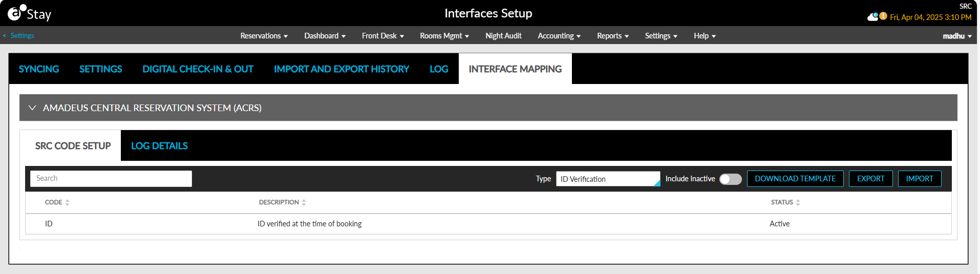
Task: Click the Import button
Action: [x=920, y=179]
